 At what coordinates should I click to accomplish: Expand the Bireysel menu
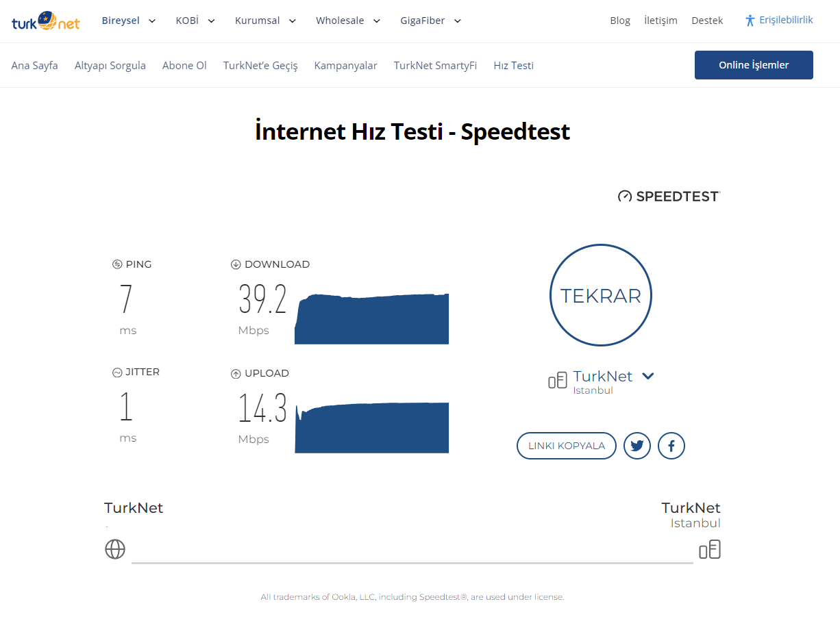[x=129, y=21]
